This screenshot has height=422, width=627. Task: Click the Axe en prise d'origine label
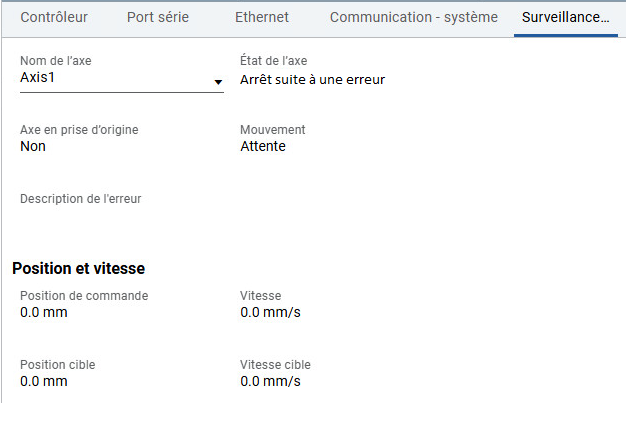[79, 130]
